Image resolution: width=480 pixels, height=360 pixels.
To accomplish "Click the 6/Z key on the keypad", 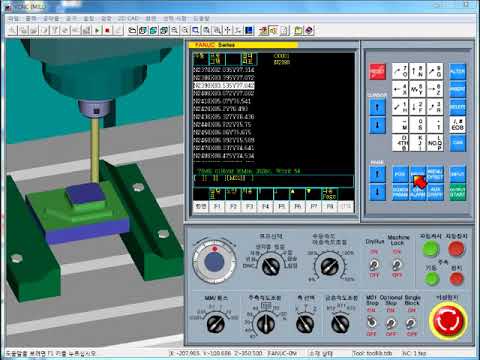I will pyautogui.click(x=435, y=89).
